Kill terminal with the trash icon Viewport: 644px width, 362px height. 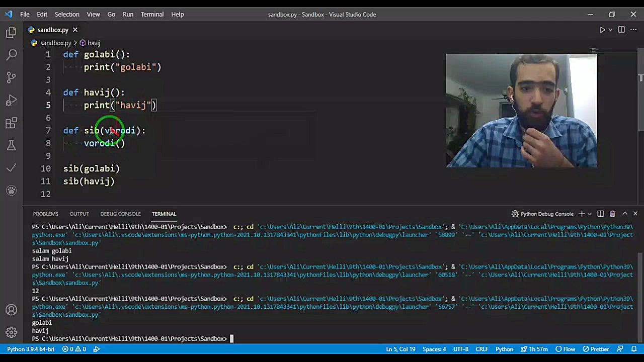pos(612,214)
